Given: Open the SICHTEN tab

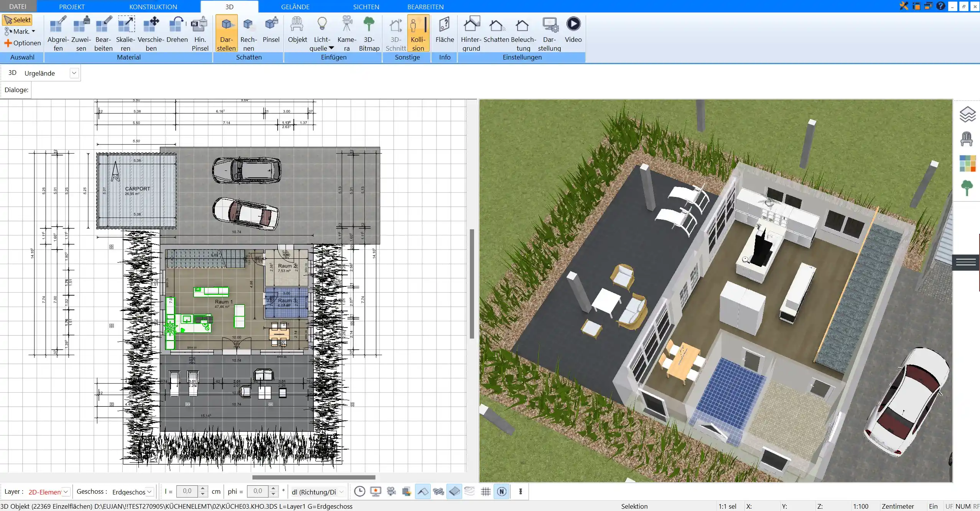Looking at the screenshot, I should [366, 7].
